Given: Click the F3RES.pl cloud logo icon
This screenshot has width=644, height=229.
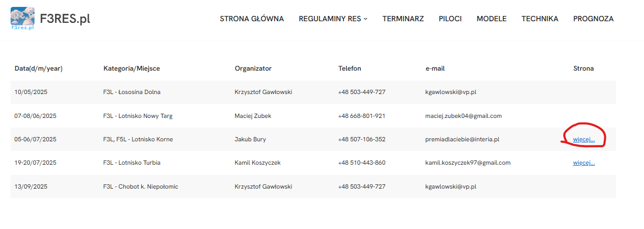Looking at the screenshot, I should coord(22,19).
